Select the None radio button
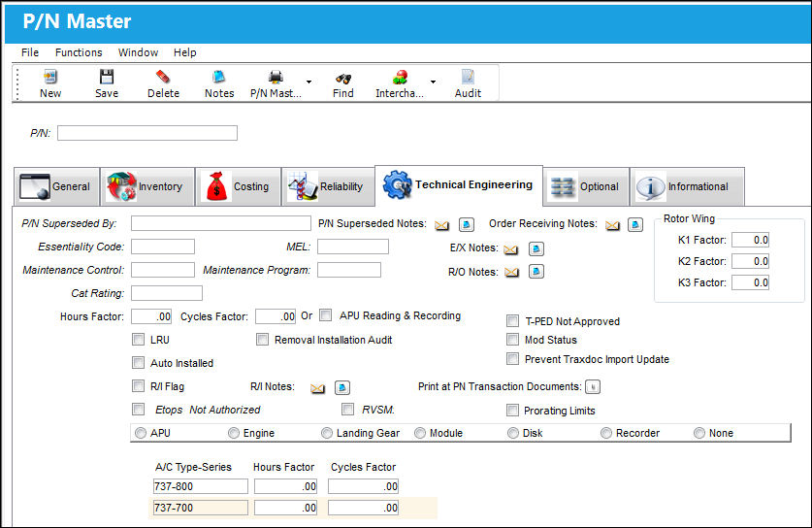This screenshot has width=812, height=528. coord(699,433)
